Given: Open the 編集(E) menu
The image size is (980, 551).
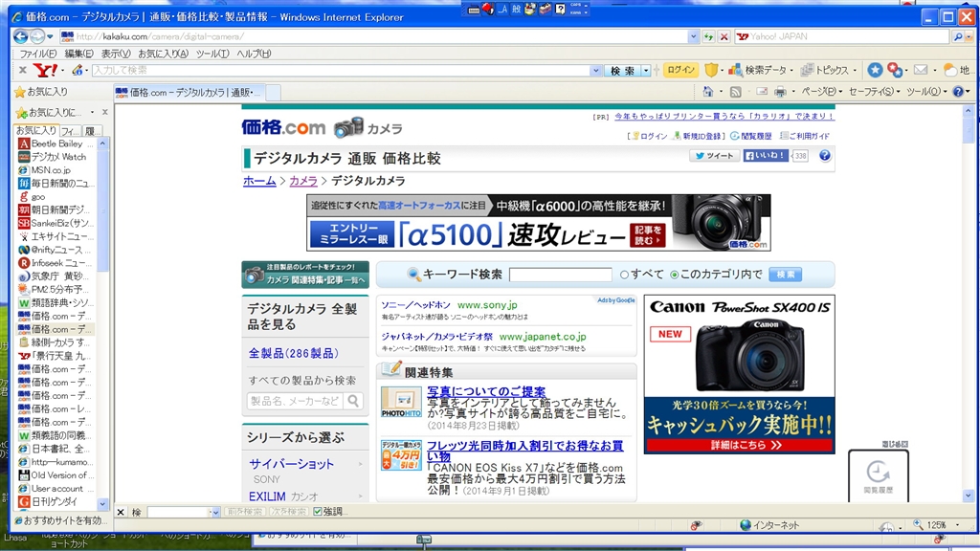Looking at the screenshot, I should pos(78,54).
